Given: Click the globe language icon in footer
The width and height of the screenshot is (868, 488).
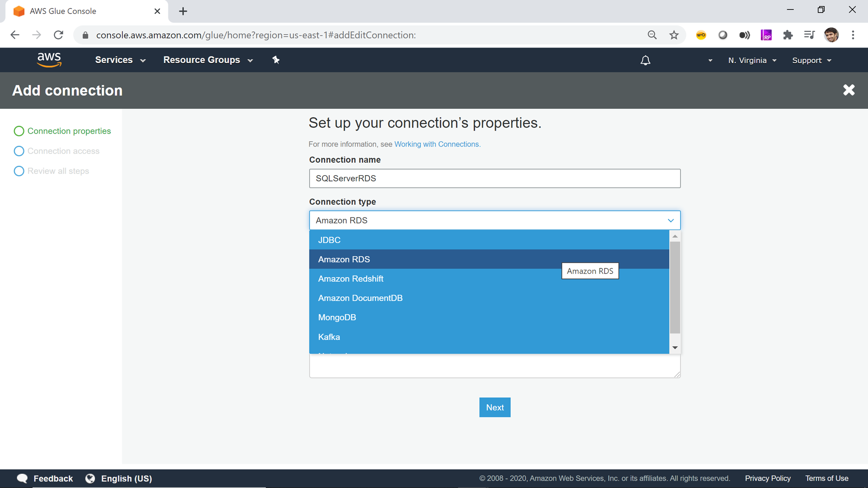Looking at the screenshot, I should [90, 478].
